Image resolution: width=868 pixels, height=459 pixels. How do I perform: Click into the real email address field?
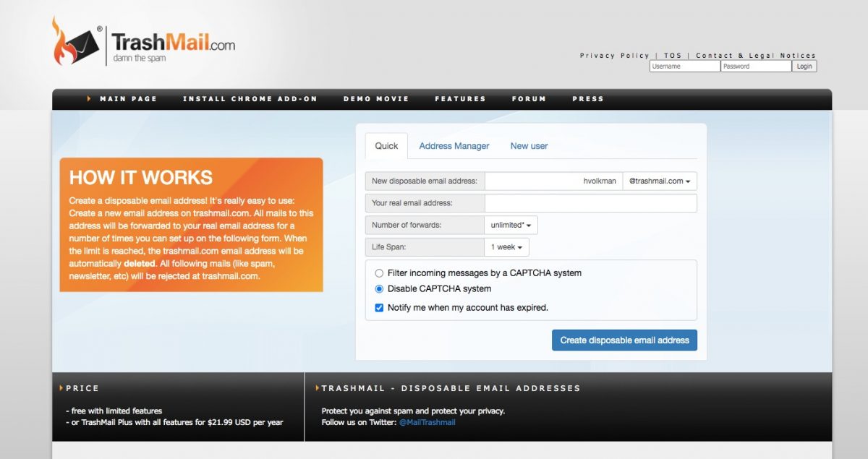click(x=590, y=203)
